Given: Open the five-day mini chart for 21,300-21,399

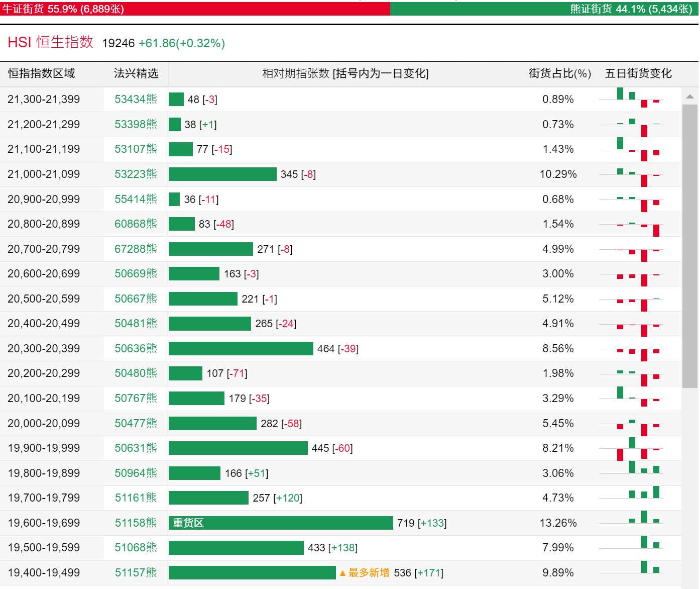Looking at the screenshot, I should pos(631,99).
